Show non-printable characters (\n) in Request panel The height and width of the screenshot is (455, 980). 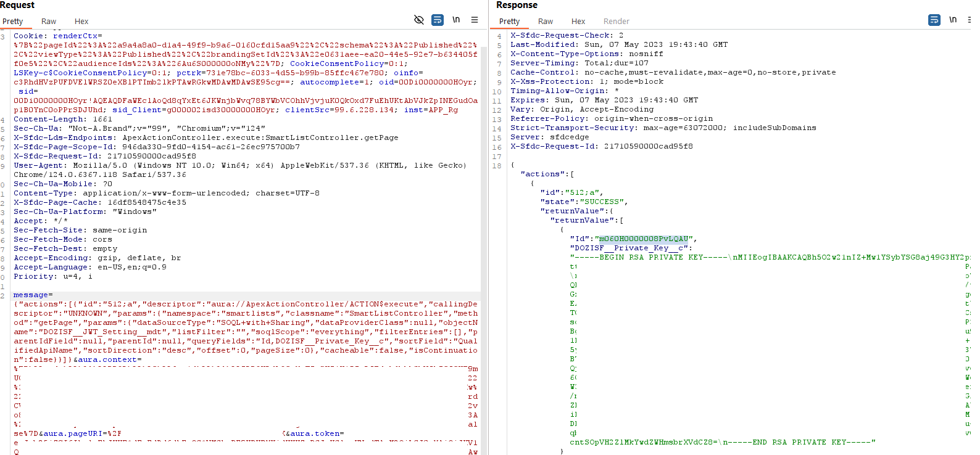point(456,20)
